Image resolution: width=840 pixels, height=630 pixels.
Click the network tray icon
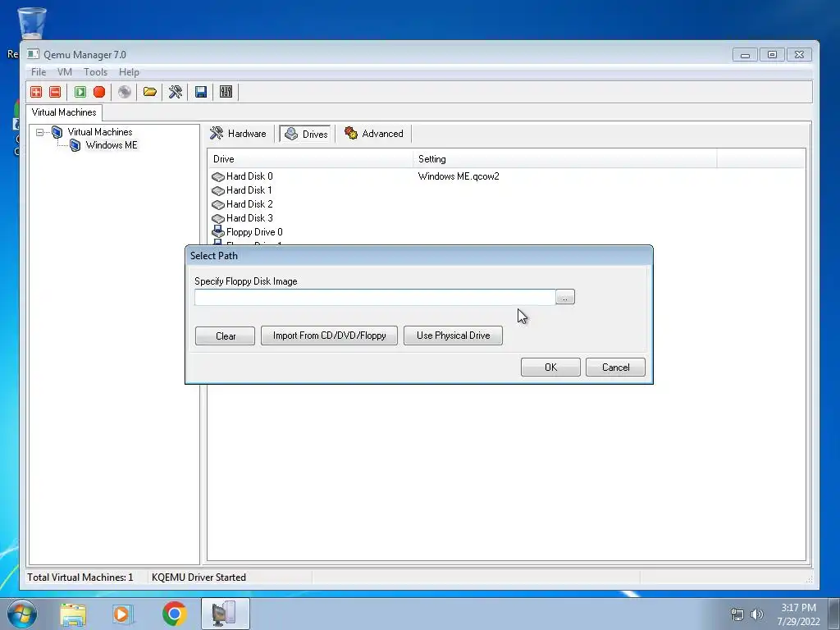tap(737, 614)
